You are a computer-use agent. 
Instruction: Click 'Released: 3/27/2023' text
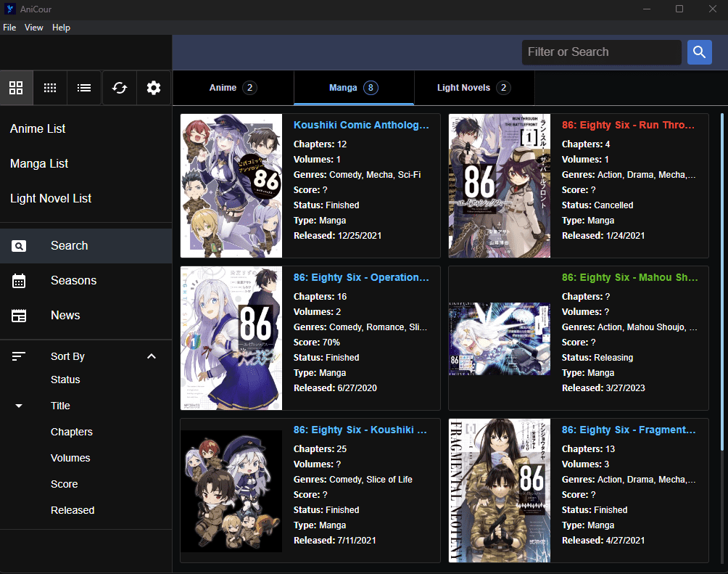pos(603,388)
